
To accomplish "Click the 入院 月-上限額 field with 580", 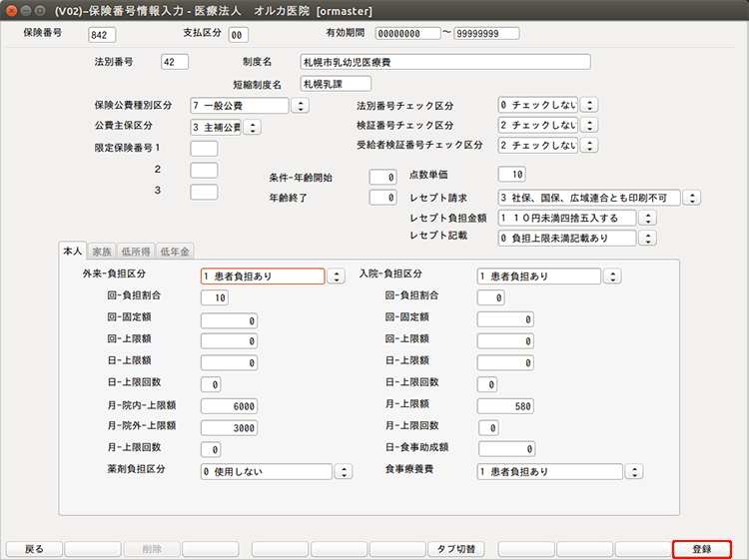I will click(505, 406).
